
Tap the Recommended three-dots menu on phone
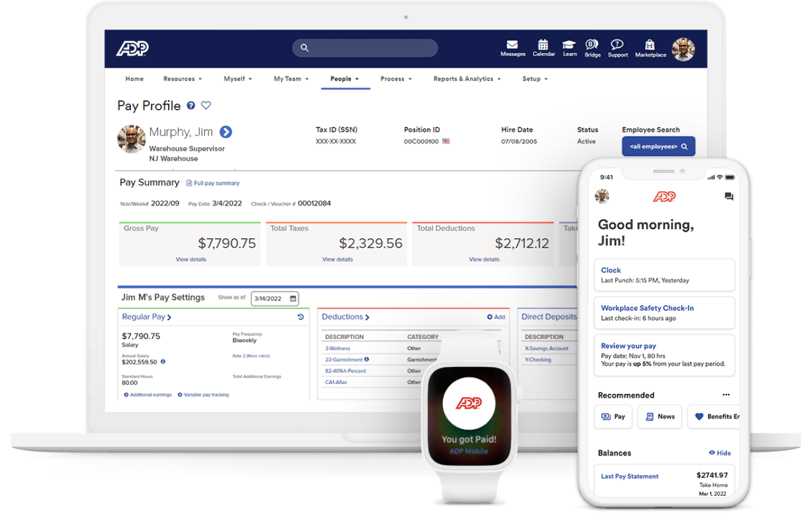(x=726, y=395)
